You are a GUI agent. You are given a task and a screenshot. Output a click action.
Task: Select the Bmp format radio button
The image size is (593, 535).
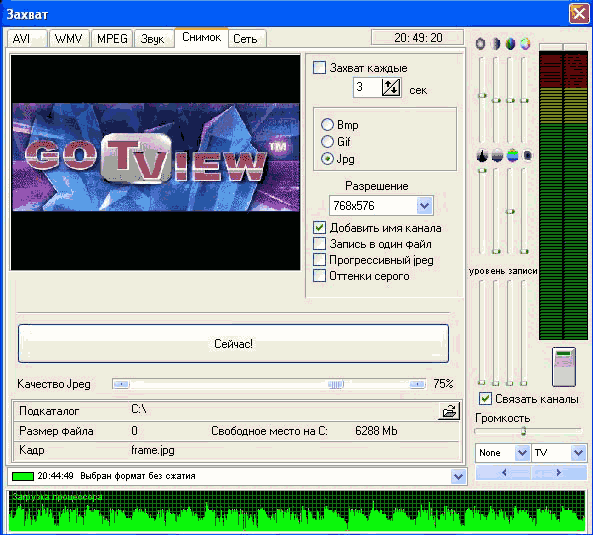pyautogui.click(x=327, y=124)
